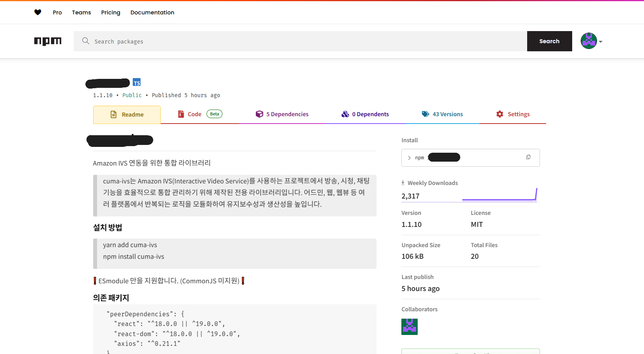Click the '설치 방법' heading
The height and width of the screenshot is (354, 644).
[108, 227]
